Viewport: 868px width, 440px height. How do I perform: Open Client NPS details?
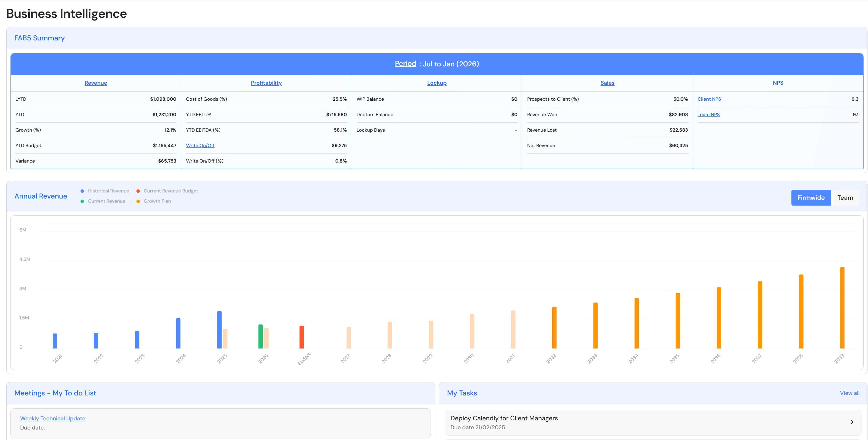point(709,99)
